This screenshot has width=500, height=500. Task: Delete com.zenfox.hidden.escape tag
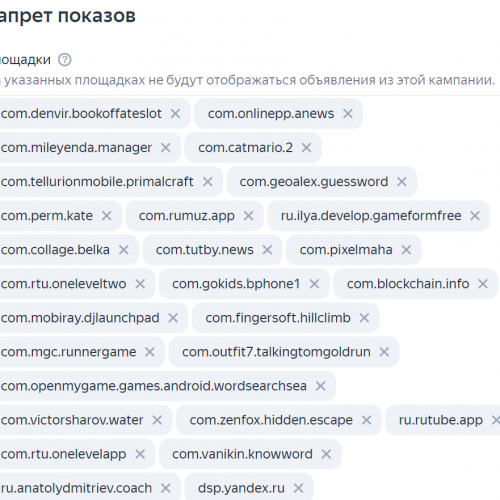click(x=366, y=420)
